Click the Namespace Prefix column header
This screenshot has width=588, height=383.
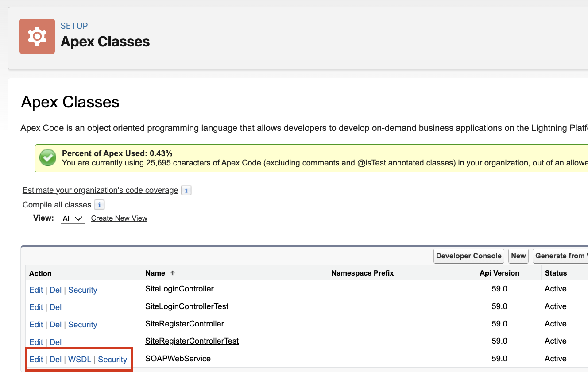coord(363,273)
